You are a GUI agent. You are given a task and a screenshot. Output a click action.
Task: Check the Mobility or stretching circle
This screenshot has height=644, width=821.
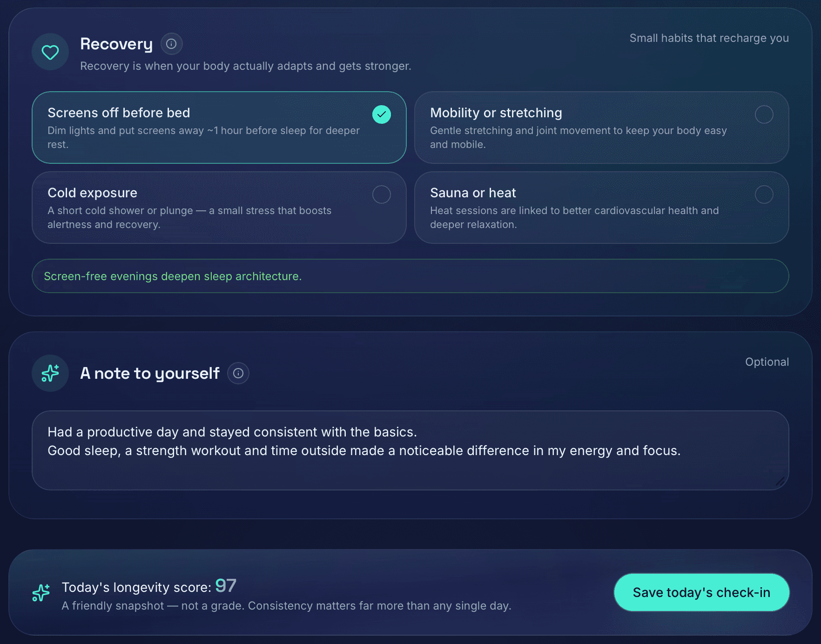tap(764, 114)
